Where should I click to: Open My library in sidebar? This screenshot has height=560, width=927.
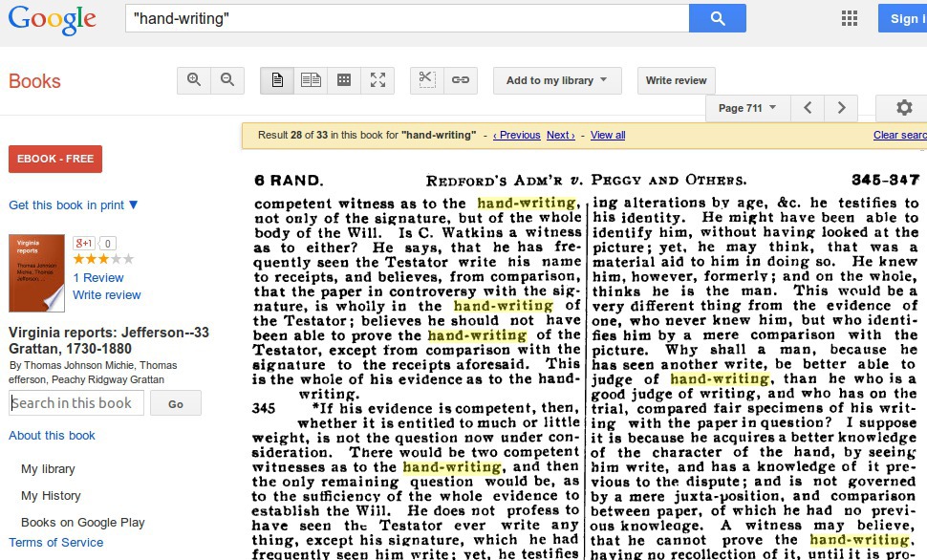[48, 469]
